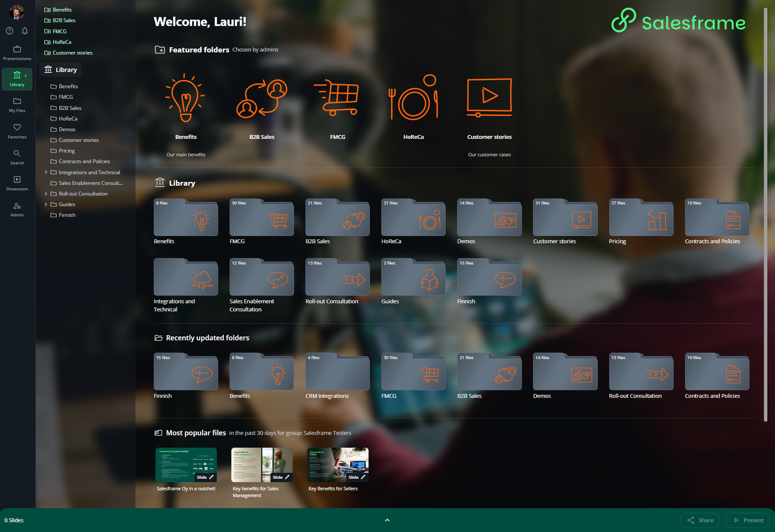
Task: Open the help question mark icon
Action: 9,31
